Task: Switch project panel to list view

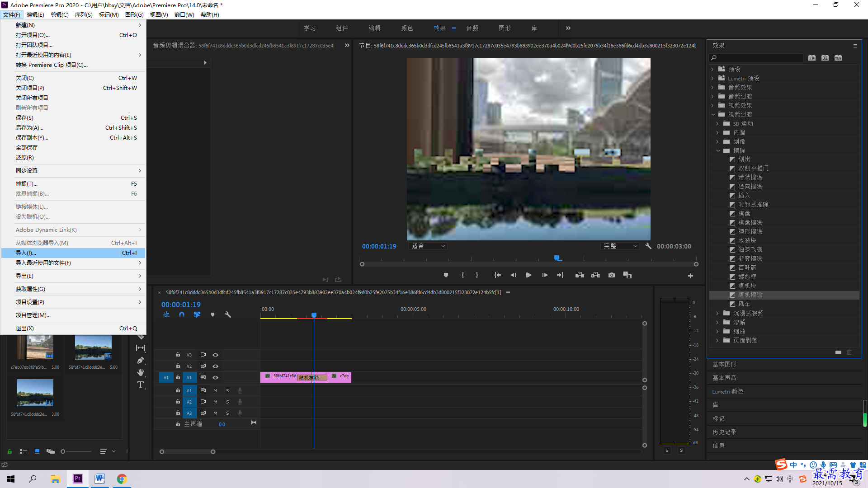Action: click(24, 451)
